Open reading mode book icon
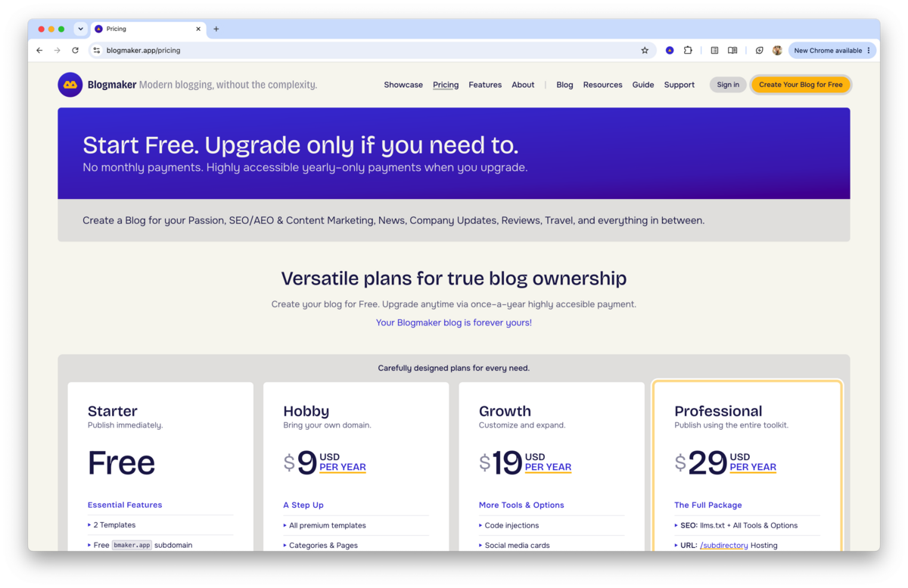The width and height of the screenshot is (908, 588). (732, 51)
